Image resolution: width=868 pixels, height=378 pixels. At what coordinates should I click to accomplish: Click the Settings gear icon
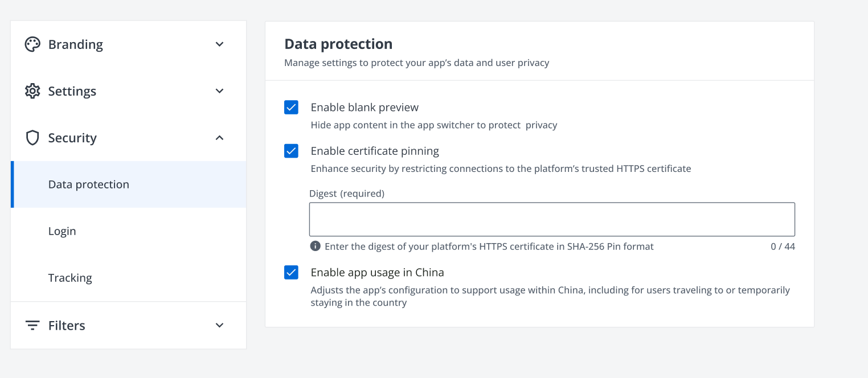click(32, 91)
